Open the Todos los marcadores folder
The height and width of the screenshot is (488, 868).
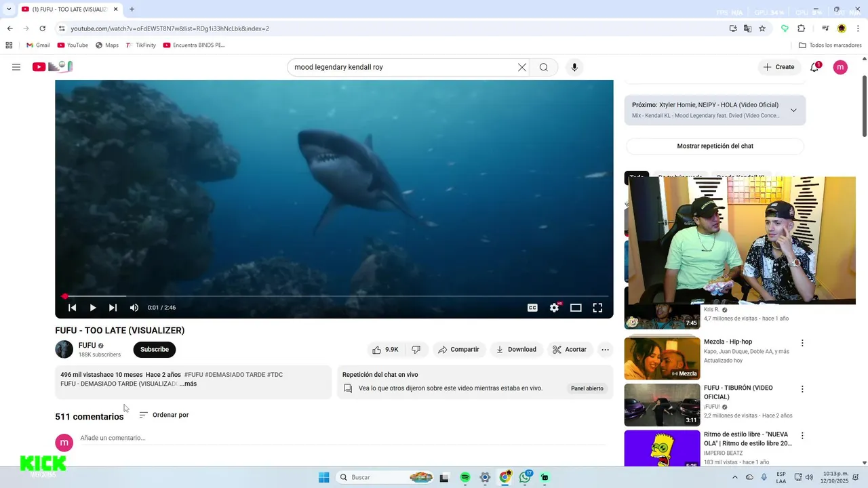click(x=830, y=45)
